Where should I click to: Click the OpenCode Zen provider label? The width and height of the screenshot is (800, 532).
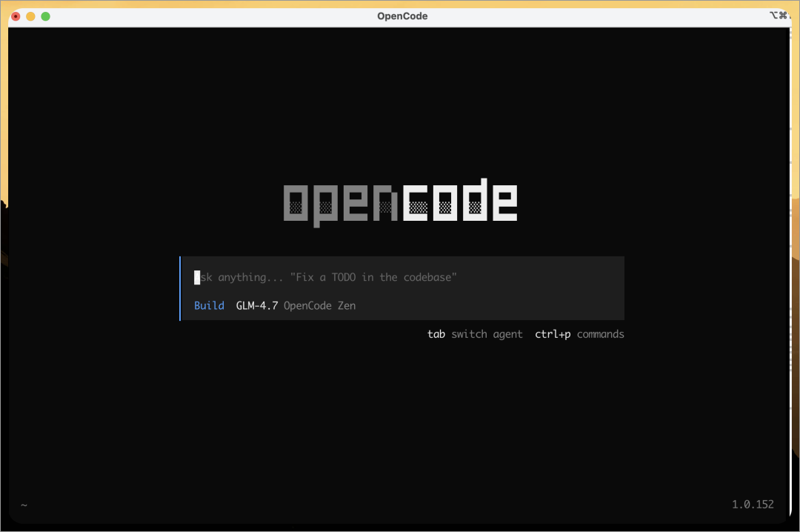coord(320,305)
